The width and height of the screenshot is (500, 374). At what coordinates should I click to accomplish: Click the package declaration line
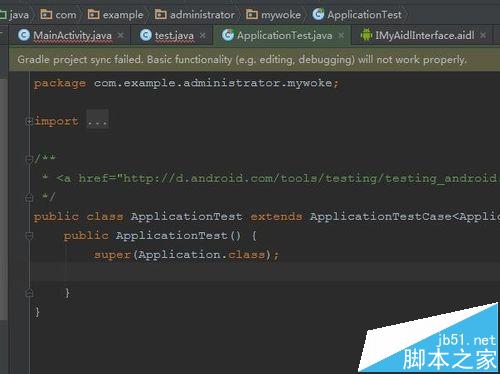pos(186,83)
